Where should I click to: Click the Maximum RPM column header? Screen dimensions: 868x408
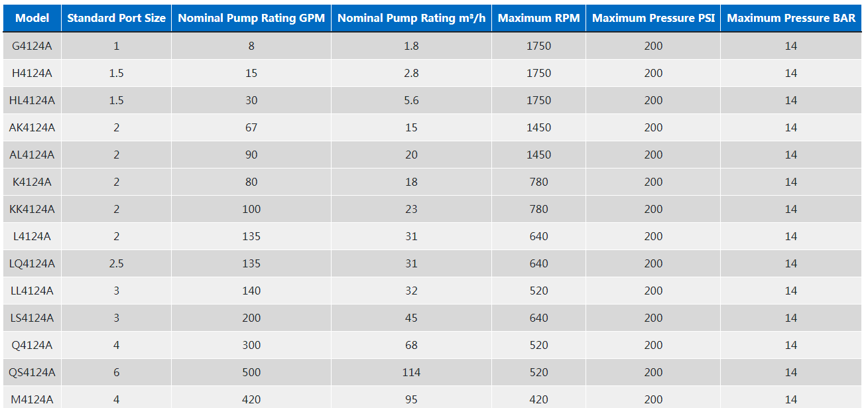[x=538, y=18]
